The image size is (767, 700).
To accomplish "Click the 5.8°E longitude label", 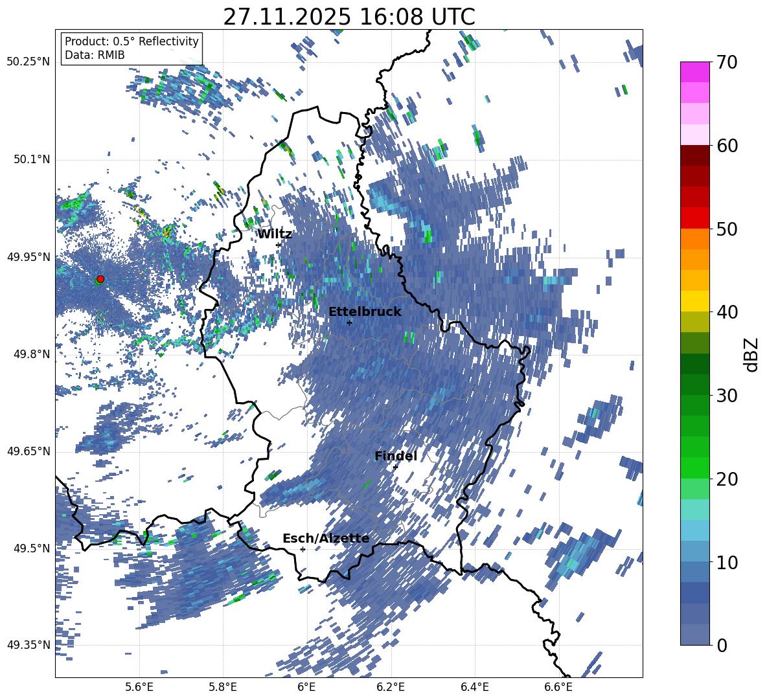I will pyautogui.click(x=223, y=687).
